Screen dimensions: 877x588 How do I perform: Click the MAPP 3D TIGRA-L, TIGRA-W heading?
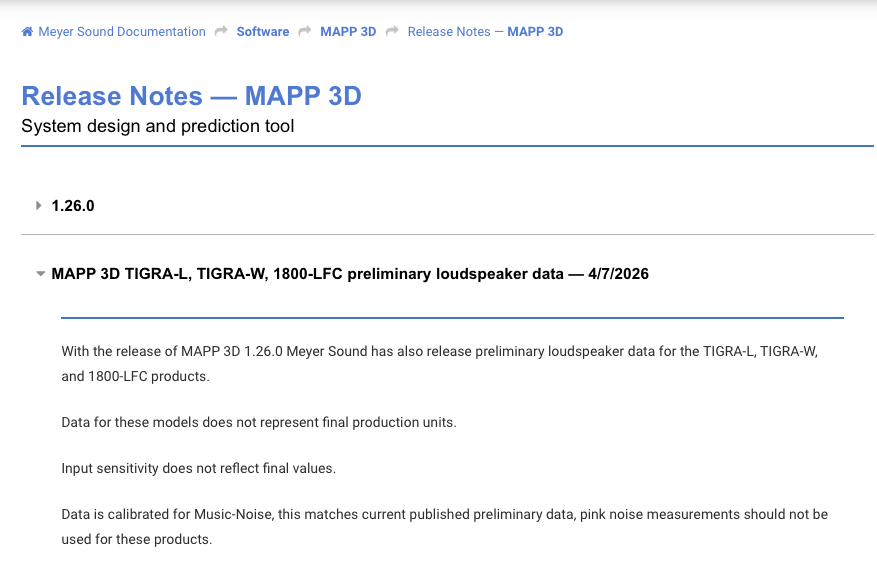click(350, 274)
